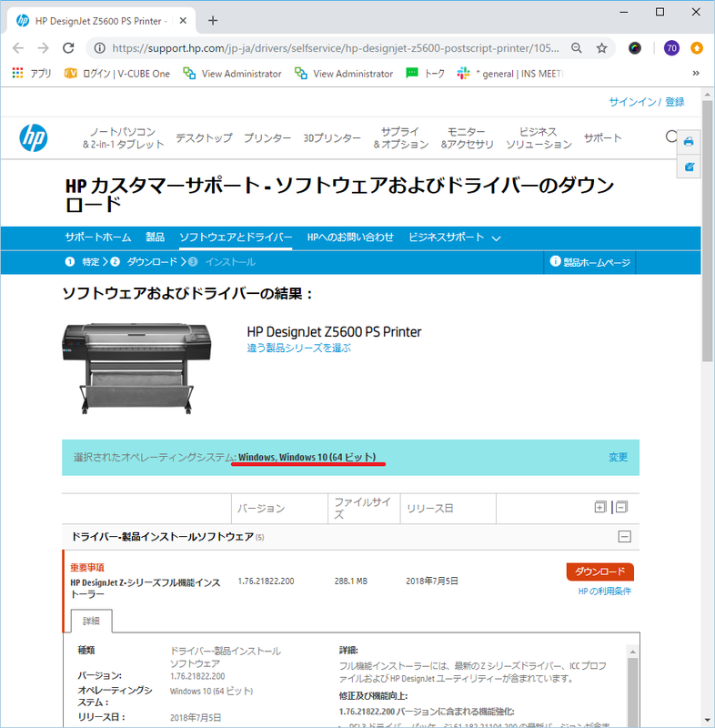Click 違う製品シリーズを選ぶ link
The height and width of the screenshot is (728, 715).
coord(298,348)
